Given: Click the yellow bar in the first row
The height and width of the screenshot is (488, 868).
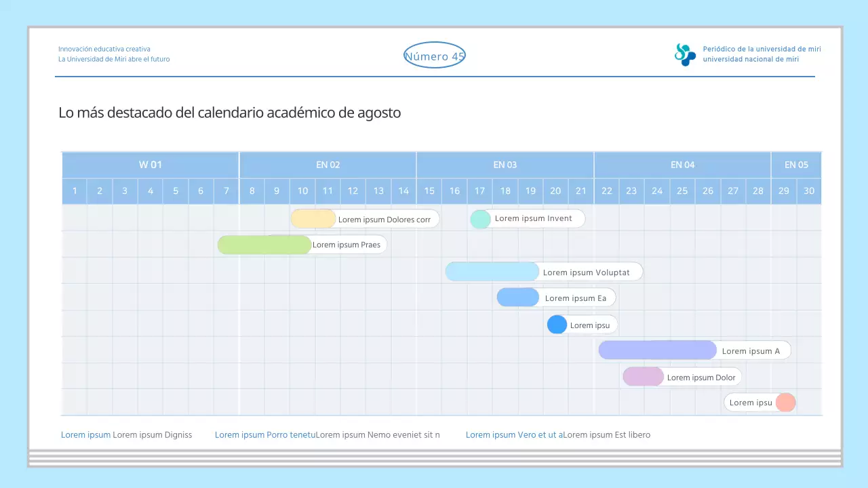Looking at the screenshot, I should click(313, 219).
